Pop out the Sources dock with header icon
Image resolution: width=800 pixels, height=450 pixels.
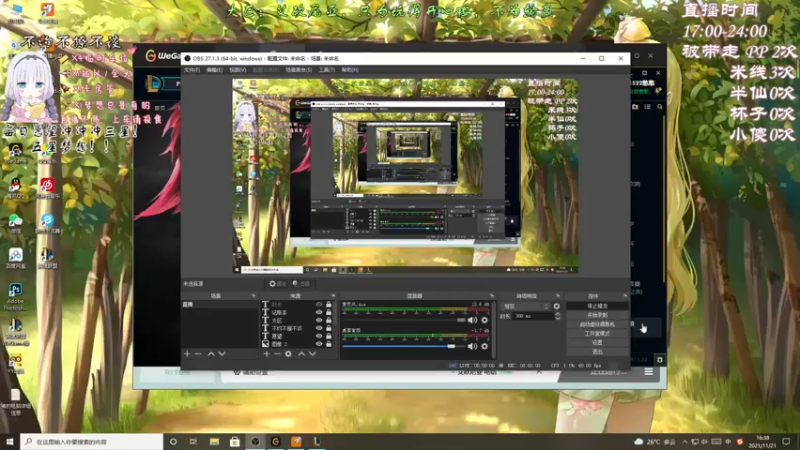[x=333, y=296]
